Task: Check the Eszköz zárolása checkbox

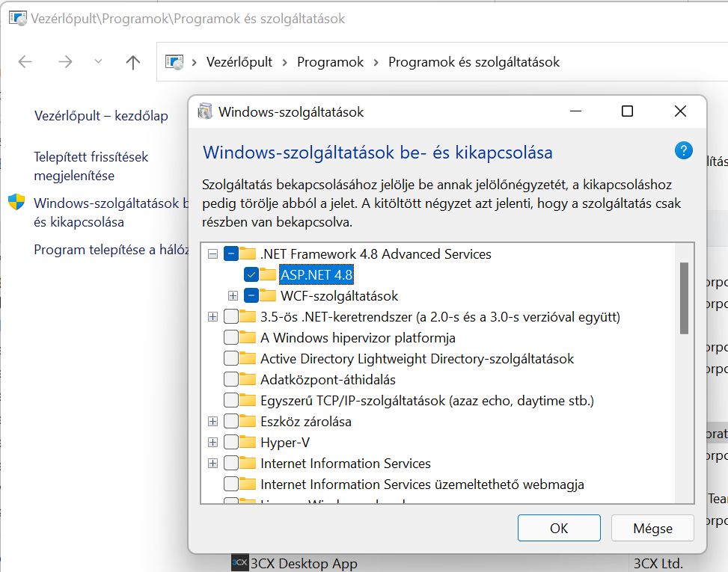Action: click(x=230, y=421)
